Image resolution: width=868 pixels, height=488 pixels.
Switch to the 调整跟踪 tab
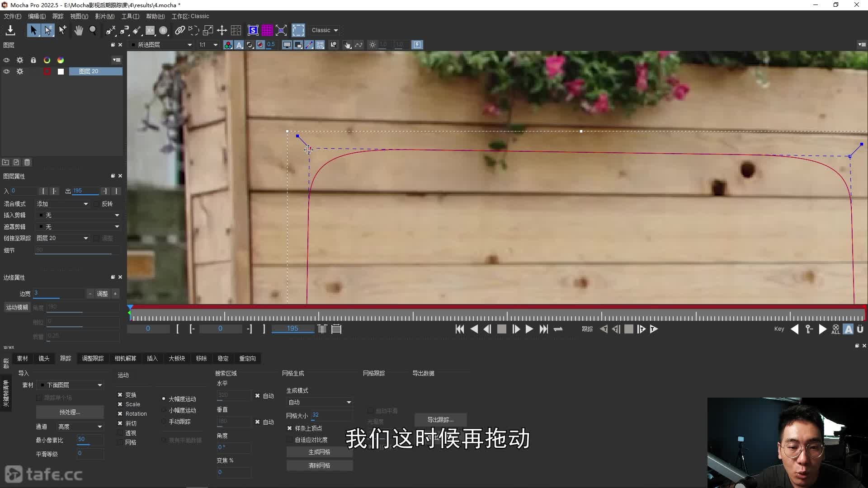click(93, 359)
